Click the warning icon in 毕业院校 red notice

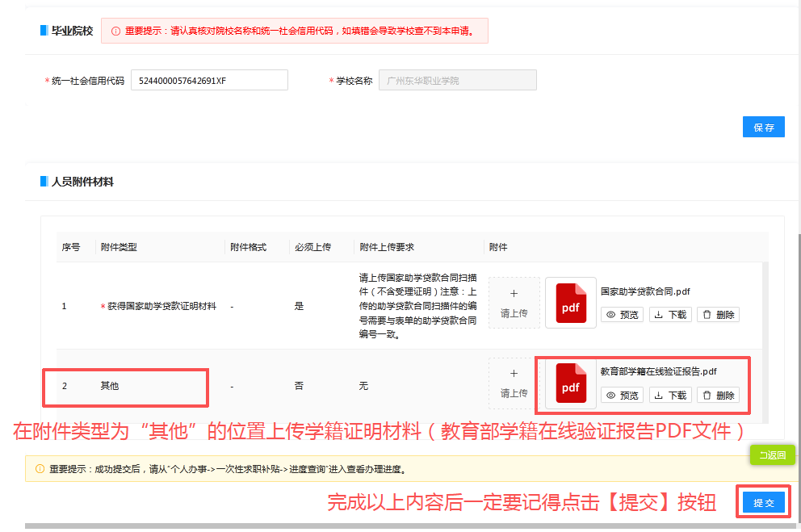point(116,31)
